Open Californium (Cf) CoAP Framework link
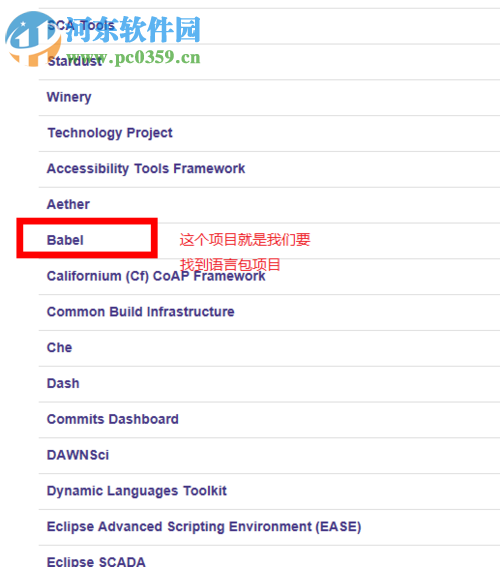The width and height of the screenshot is (500, 567). click(x=156, y=276)
